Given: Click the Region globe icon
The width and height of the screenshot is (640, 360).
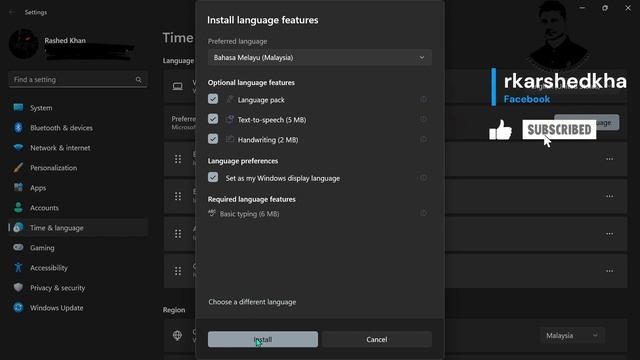Looking at the screenshot, I should [x=177, y=336].
